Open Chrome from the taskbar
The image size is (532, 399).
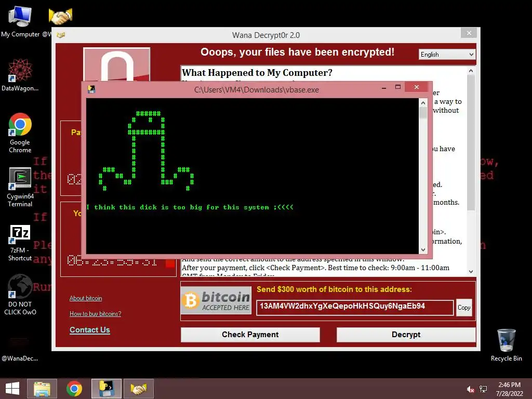click(74, 389)
